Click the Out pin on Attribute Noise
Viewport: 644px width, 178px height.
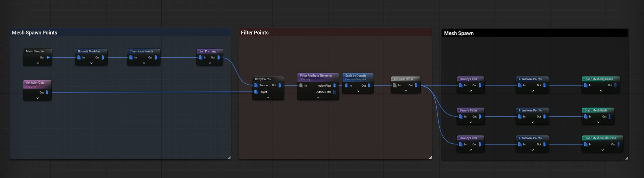tap(416, 85)
